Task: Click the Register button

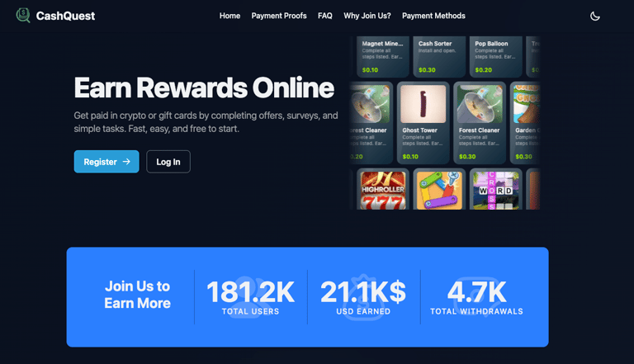Action: click(106, 162)
